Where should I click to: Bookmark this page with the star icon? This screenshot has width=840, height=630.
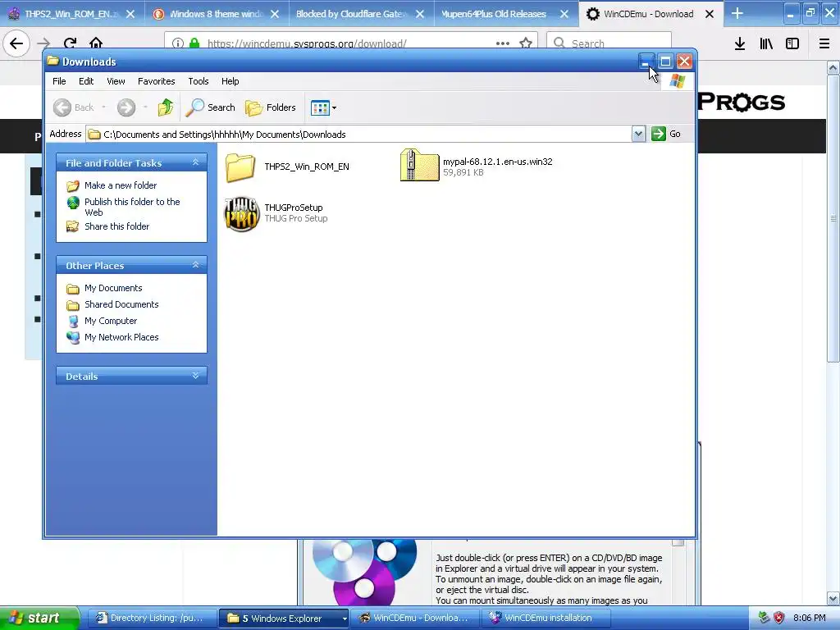click(x=526, y=43)
